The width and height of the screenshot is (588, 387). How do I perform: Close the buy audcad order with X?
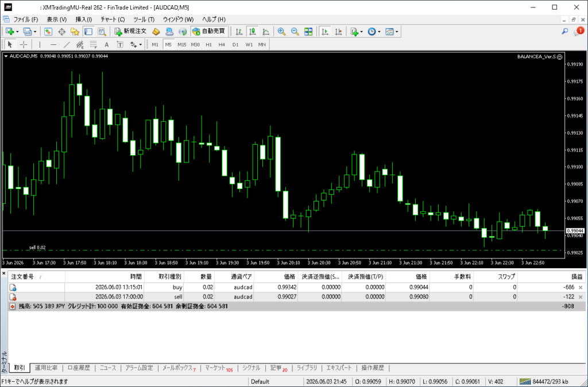(x=581, y=287)
